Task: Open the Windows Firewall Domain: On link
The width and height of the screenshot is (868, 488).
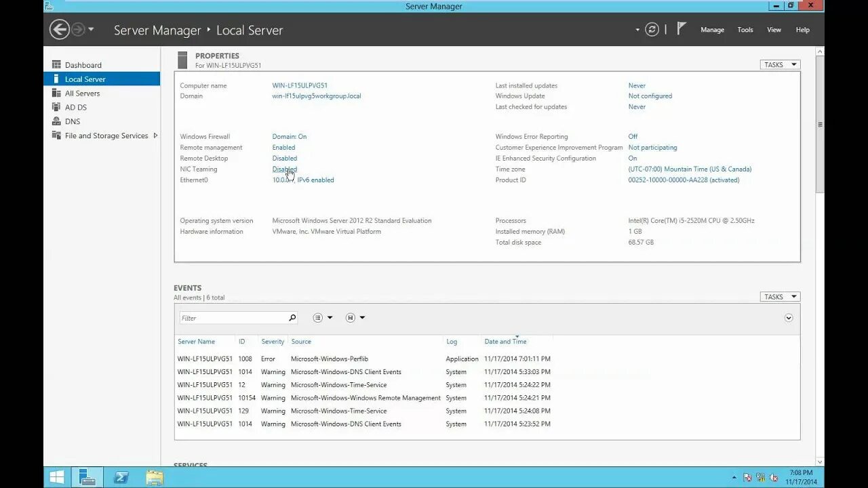Action: tap(290, 136)
